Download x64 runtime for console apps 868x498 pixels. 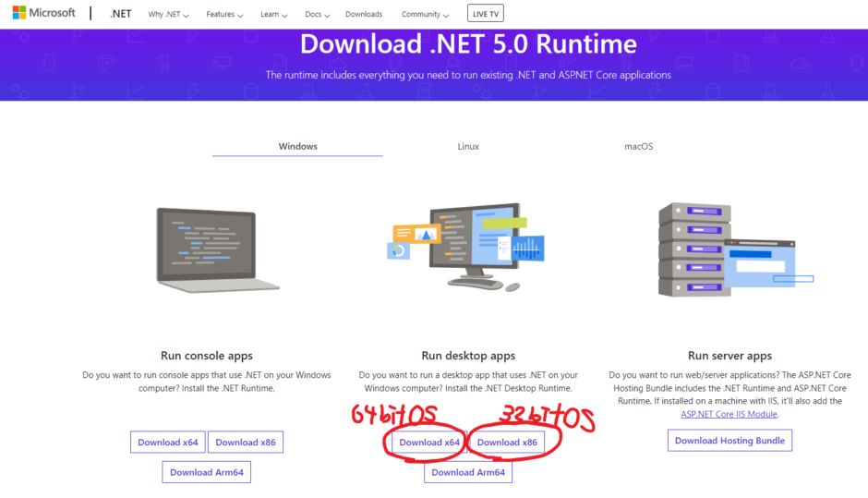168,443
